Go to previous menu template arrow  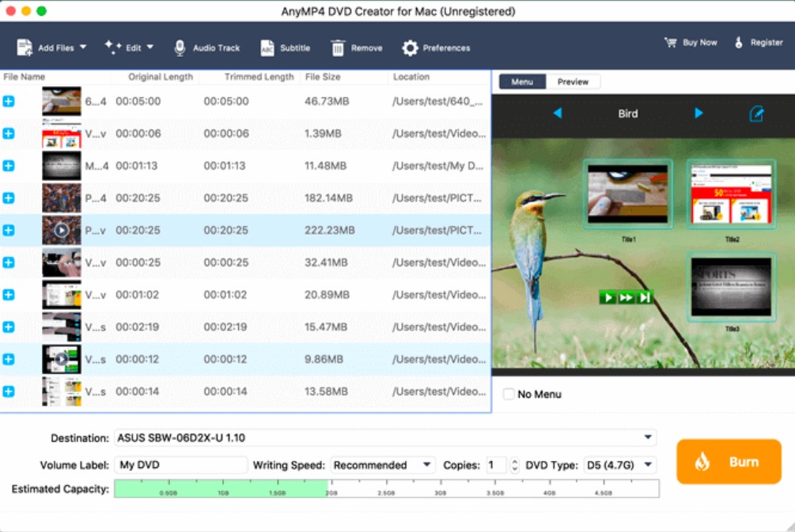(557, 114)
